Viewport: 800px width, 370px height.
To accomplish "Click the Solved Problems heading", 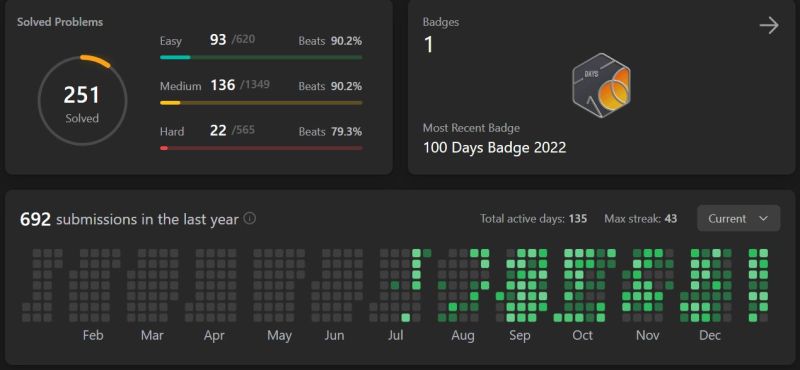I will point(60,22).
